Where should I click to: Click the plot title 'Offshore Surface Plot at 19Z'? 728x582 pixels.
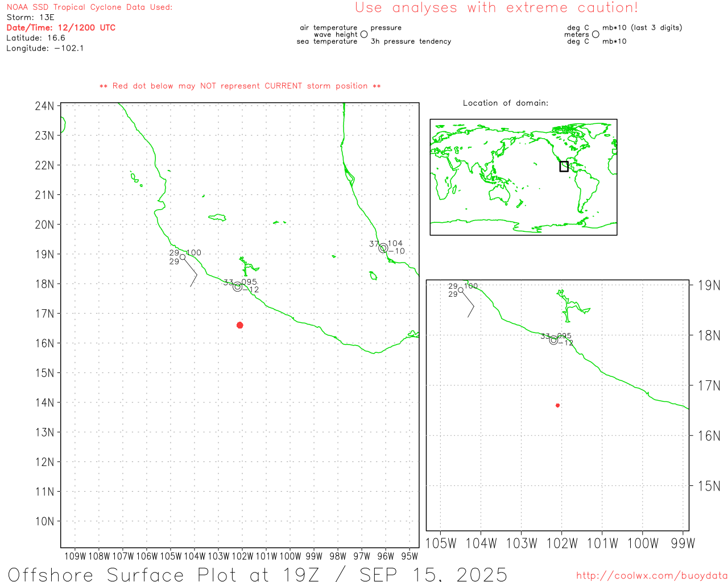[x=164, y=574]
